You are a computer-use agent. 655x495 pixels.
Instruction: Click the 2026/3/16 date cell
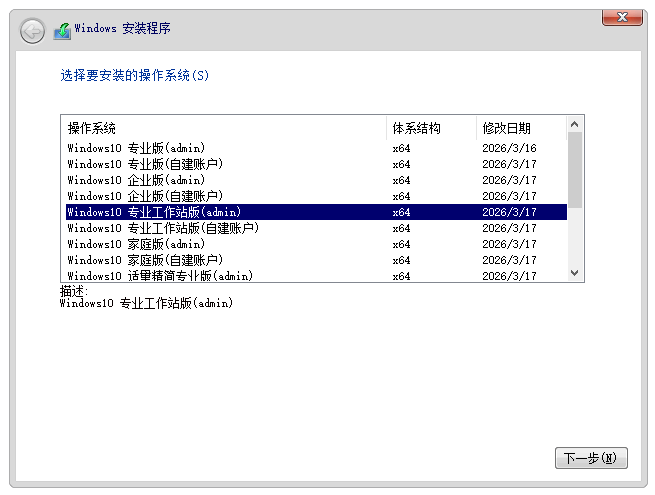point(509,148)
